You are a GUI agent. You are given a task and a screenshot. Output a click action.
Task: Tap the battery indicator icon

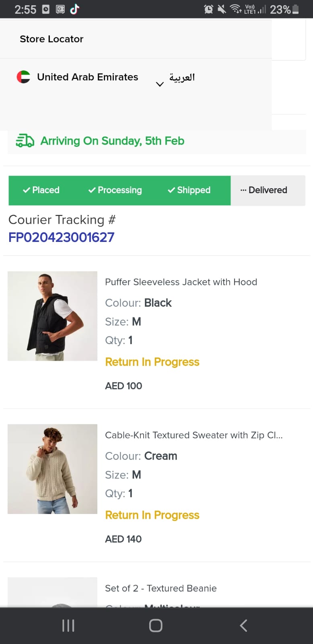coord(296,9)
